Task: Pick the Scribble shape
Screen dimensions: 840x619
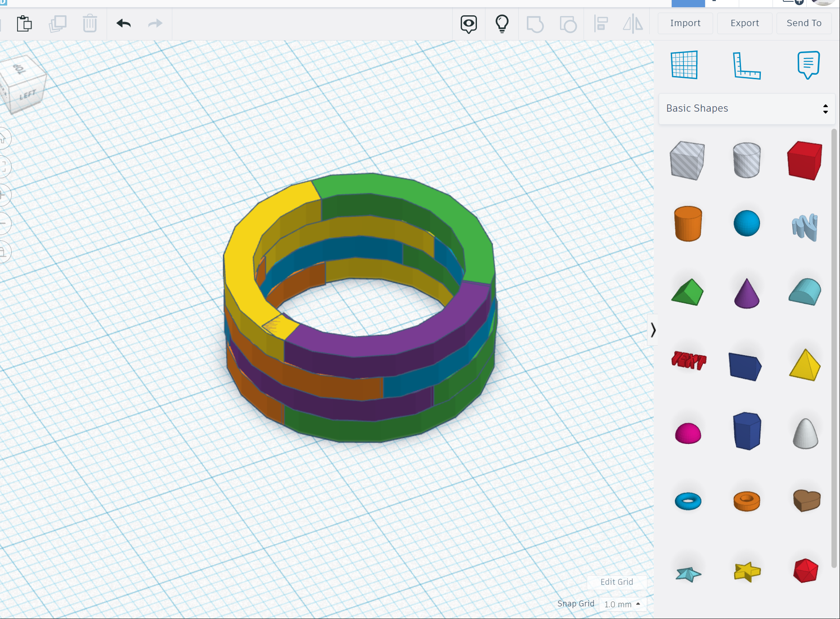Action: point(805,227)
